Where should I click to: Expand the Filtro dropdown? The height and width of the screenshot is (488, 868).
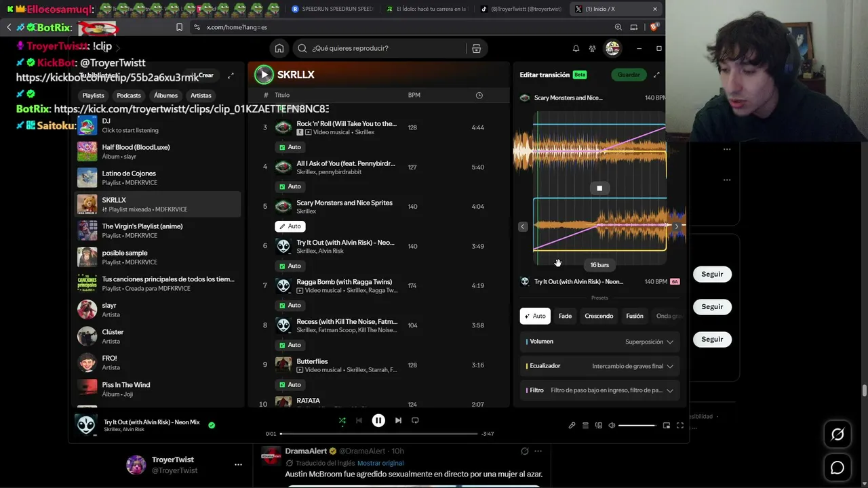point(600,390)
